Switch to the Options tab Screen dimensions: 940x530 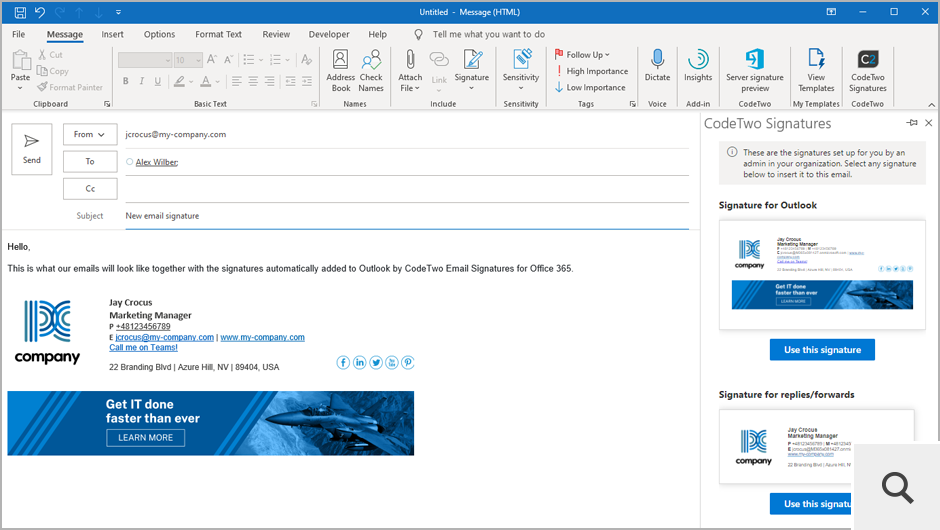tap(159, 34)
